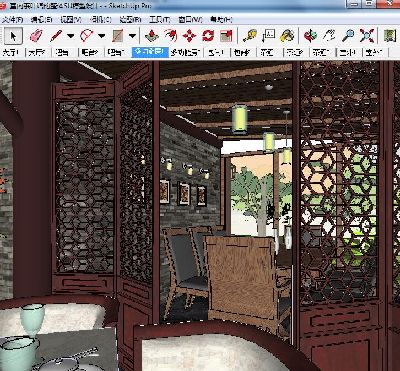Choose the Move tool with four red arrows
Screen dimensions: 400x371
point(189,36)
